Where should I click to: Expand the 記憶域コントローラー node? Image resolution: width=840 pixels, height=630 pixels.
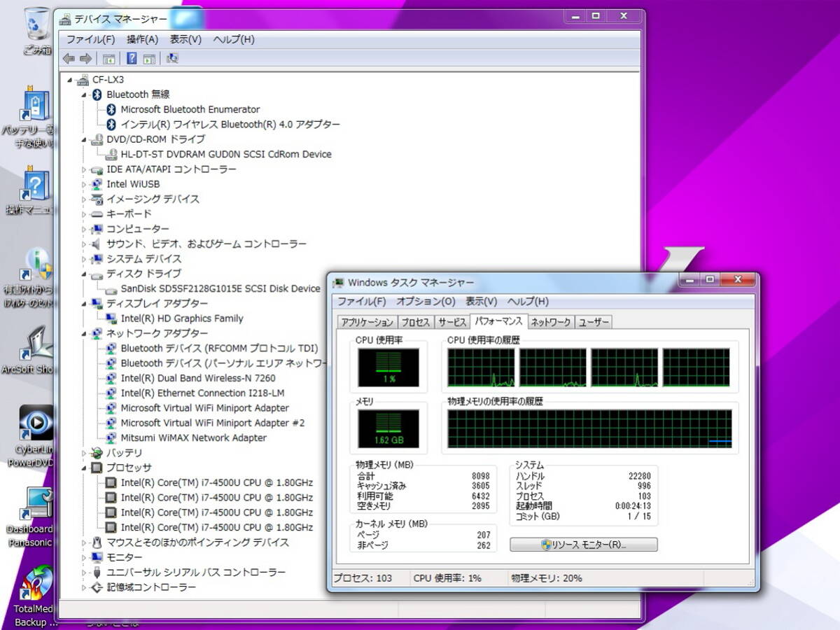tap(84, 587)
